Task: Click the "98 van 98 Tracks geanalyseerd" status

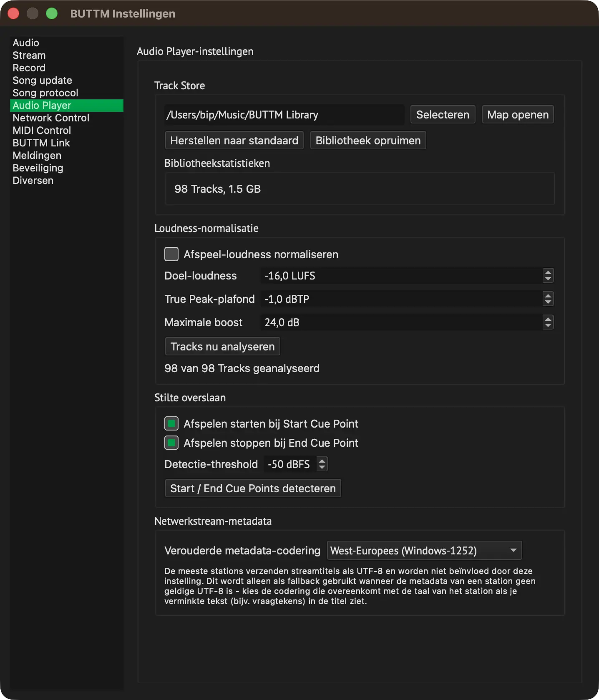Action: 242,368
